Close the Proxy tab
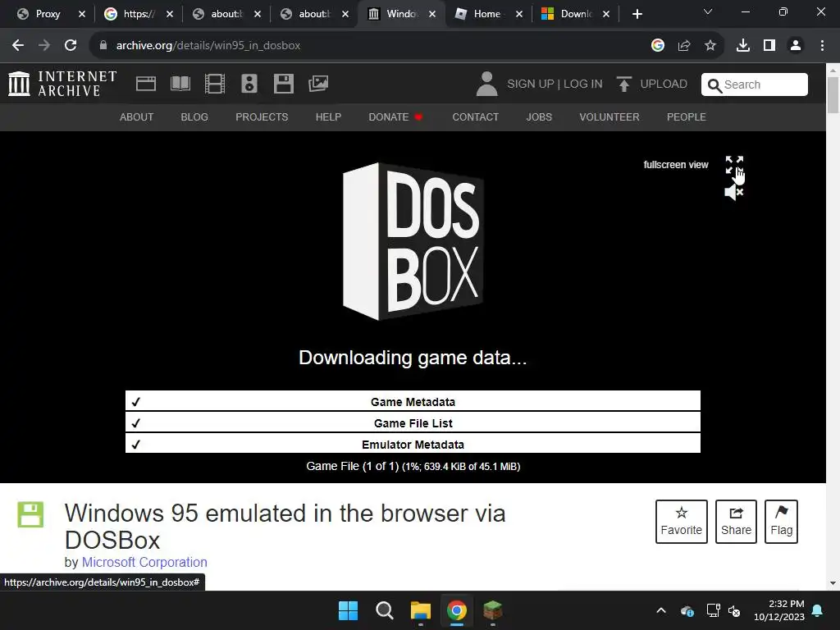840x630 pixels. tap(82, 14)
